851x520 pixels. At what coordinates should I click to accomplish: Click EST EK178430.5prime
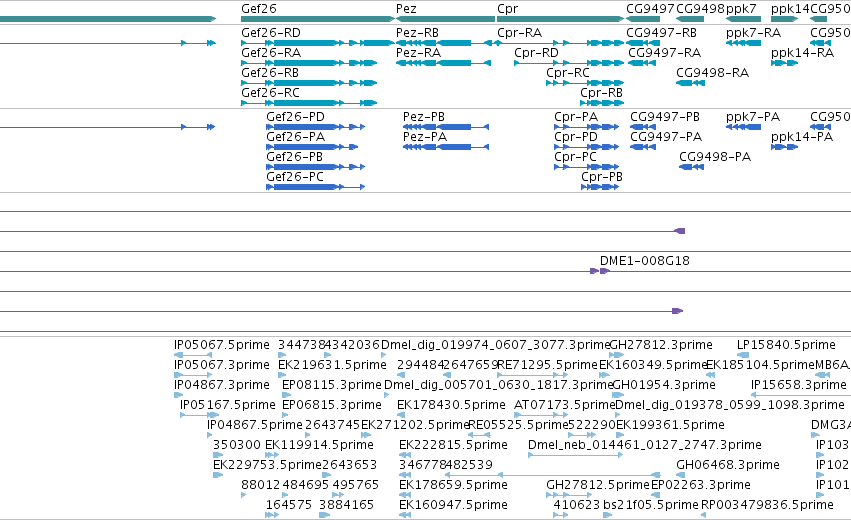coord(451,405)
